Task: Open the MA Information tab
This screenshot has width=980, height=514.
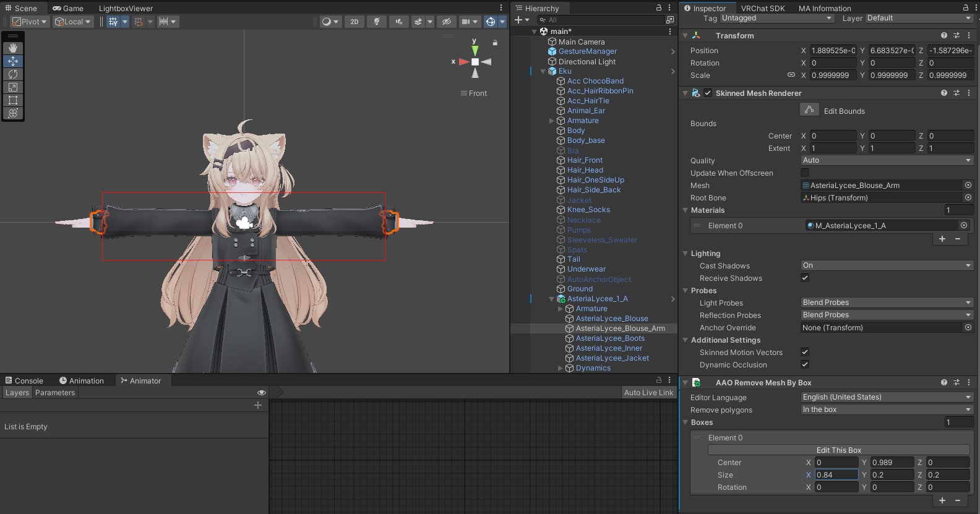Action: click(x=825, y=8)
